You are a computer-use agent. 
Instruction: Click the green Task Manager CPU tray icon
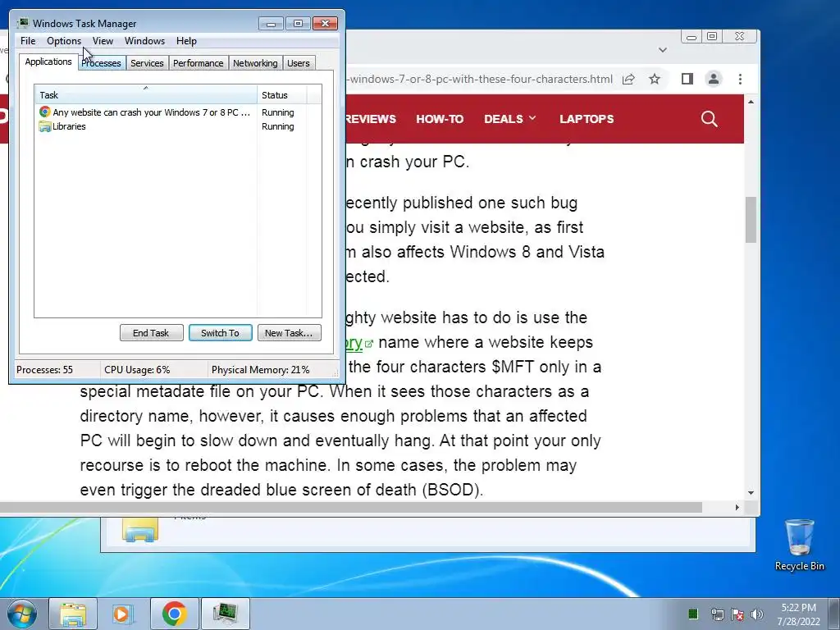693,614
